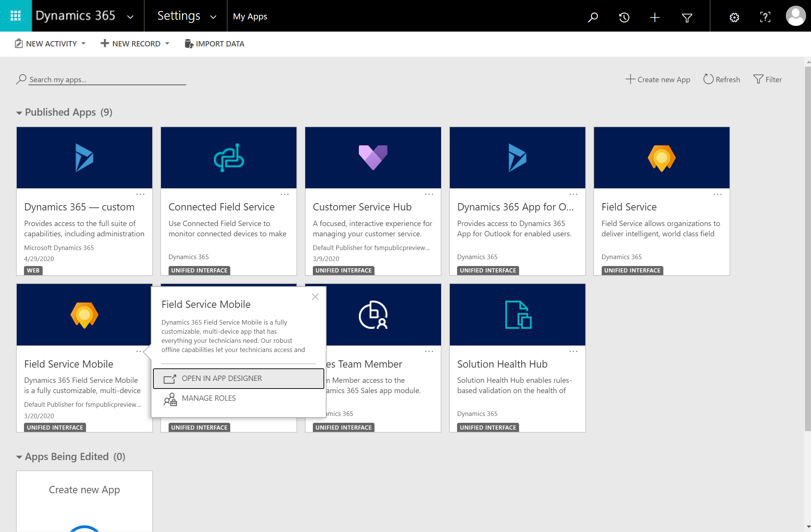Open more options on Customer Service Hub tile
This screenshot has width=811, height=532.
pos(429,194)
